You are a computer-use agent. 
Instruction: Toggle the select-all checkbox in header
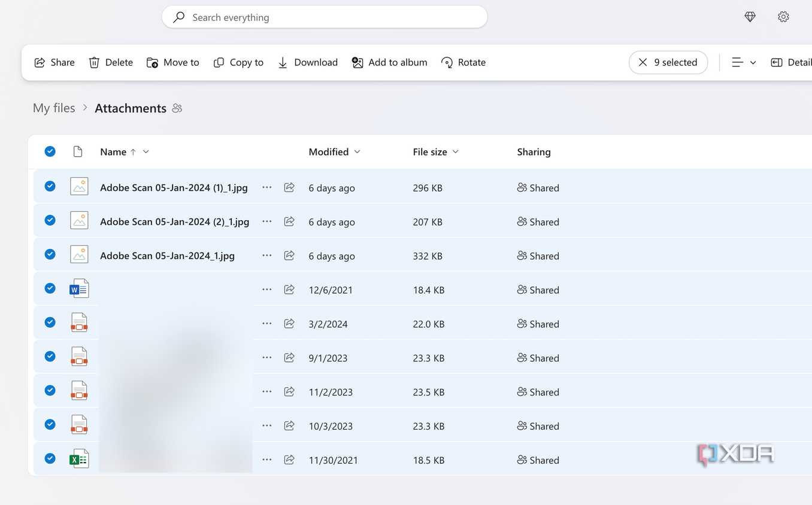50,151
